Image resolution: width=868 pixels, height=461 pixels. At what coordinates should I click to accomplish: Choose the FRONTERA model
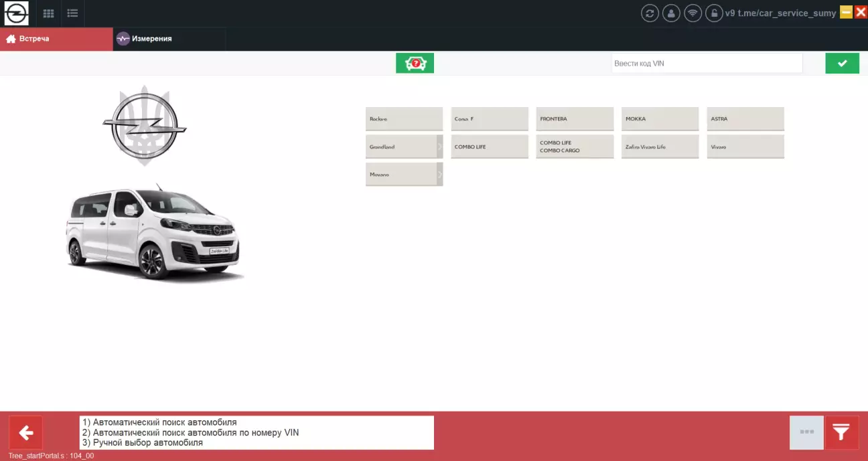pos(575,119)
